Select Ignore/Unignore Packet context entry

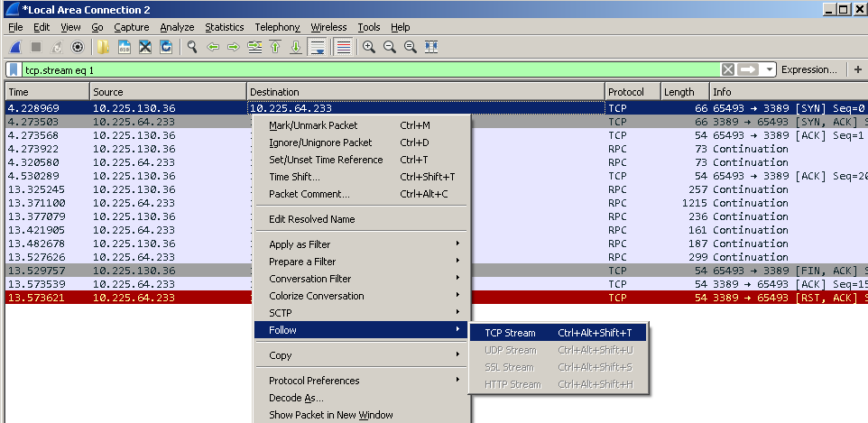point(362,143)
